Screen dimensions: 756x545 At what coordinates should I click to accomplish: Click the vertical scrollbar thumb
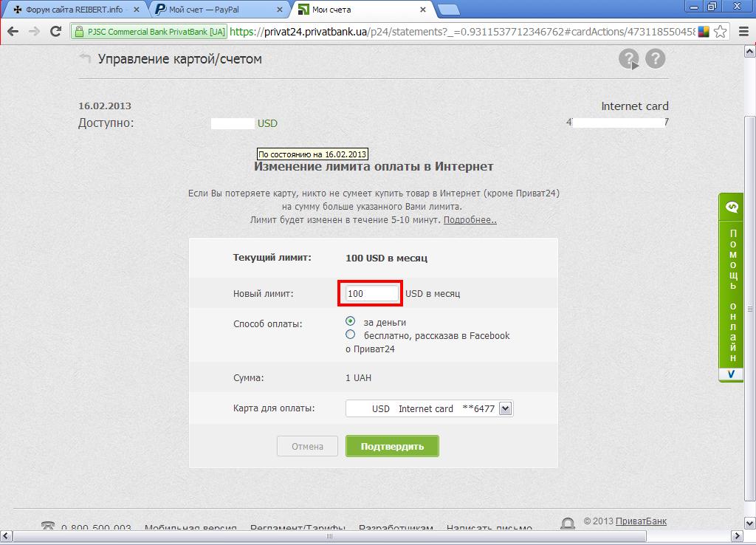(750, 309)
